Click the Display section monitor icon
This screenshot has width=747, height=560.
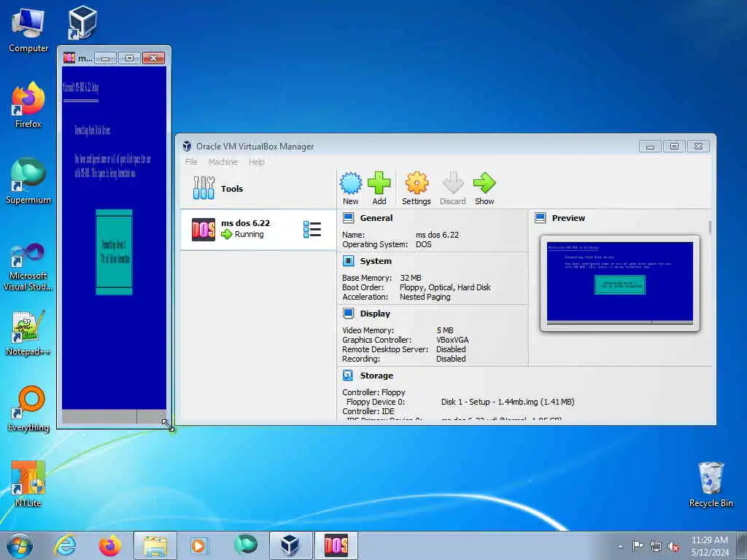coord(348,314)
